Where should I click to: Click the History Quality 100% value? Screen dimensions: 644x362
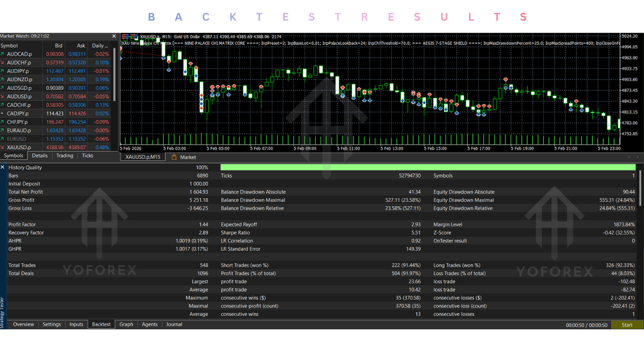tap(202, 168)
